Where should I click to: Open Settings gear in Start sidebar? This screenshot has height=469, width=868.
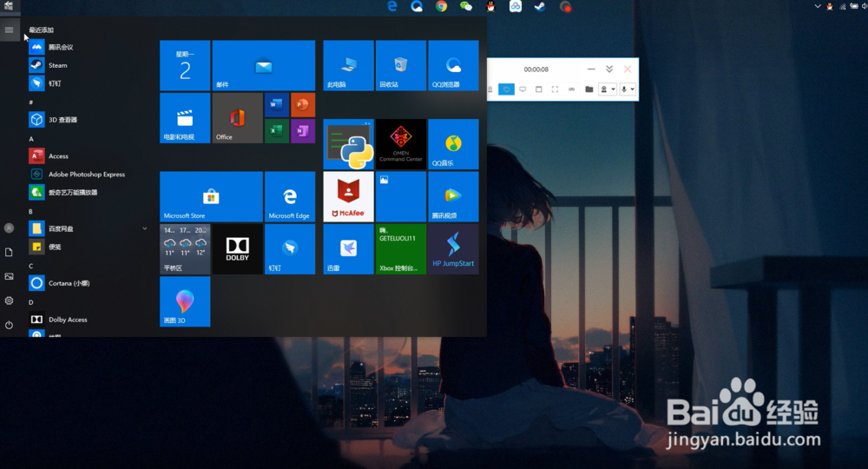pos(9,301)
